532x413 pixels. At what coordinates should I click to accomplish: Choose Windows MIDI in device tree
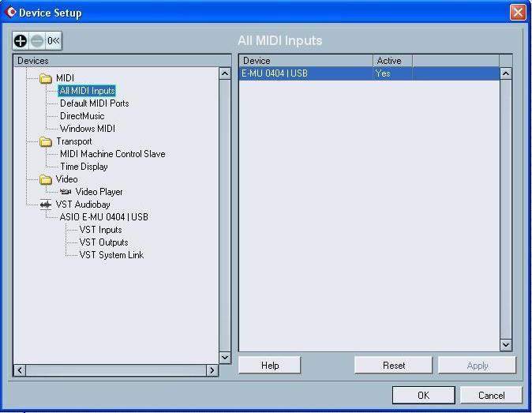pyautogui.click(x=88, y=129)
